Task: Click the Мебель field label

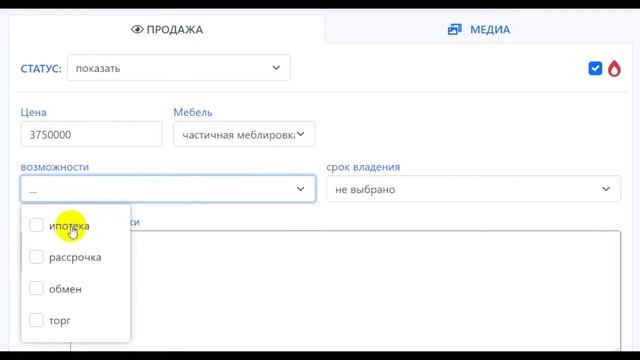Action: tap(193, 112)
